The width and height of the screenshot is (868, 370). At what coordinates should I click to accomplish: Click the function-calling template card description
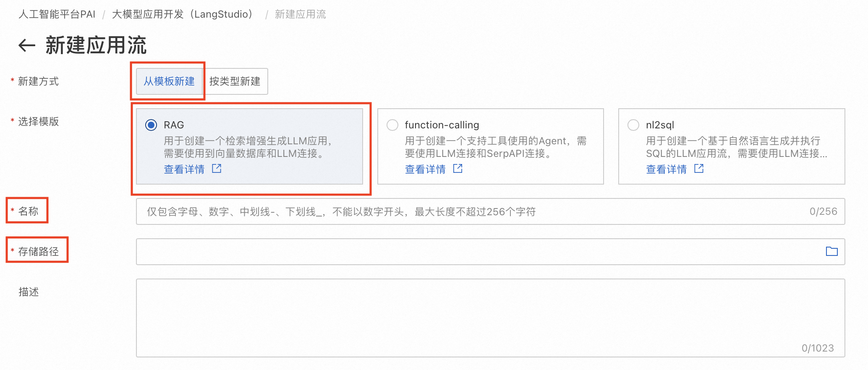coord(495,147)
